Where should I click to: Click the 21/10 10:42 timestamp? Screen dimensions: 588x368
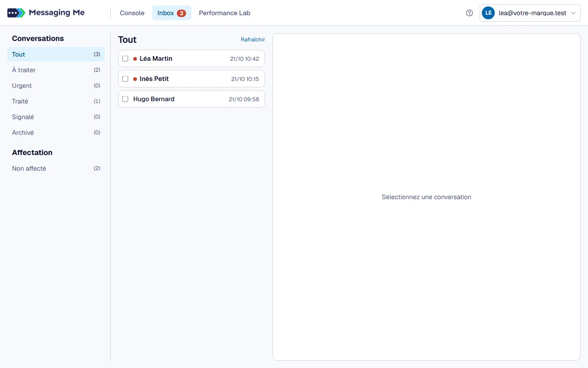point(244,59)
